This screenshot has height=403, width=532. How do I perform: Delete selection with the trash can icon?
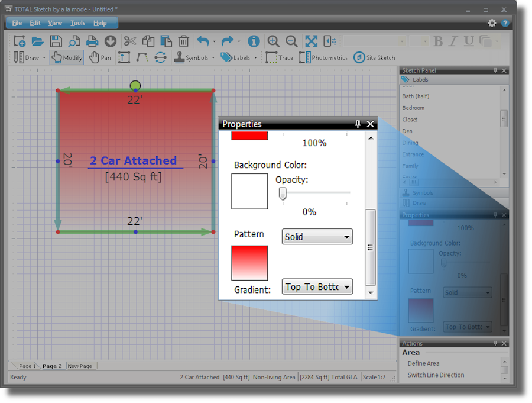pyautogui.click(x=184, y=41)
